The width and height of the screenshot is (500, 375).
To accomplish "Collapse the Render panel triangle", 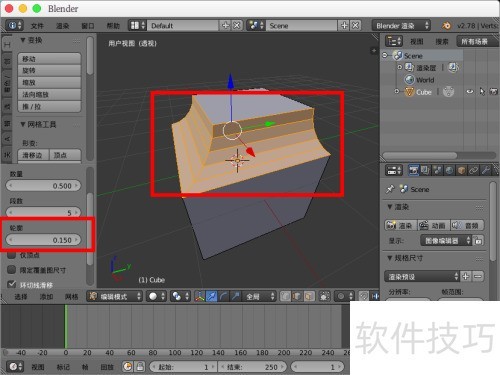I will coord(390,207).
